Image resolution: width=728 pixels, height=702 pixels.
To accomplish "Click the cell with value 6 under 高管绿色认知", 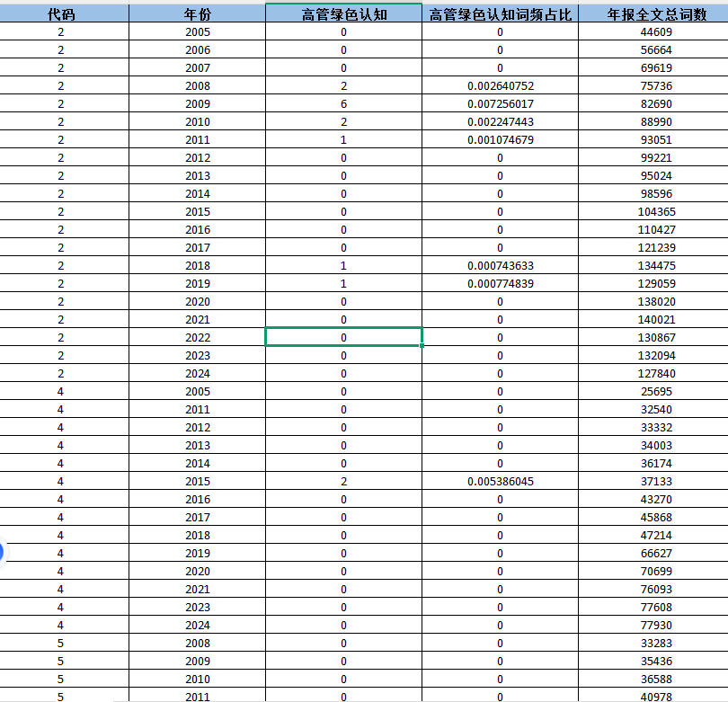I will tap(342, 103).
